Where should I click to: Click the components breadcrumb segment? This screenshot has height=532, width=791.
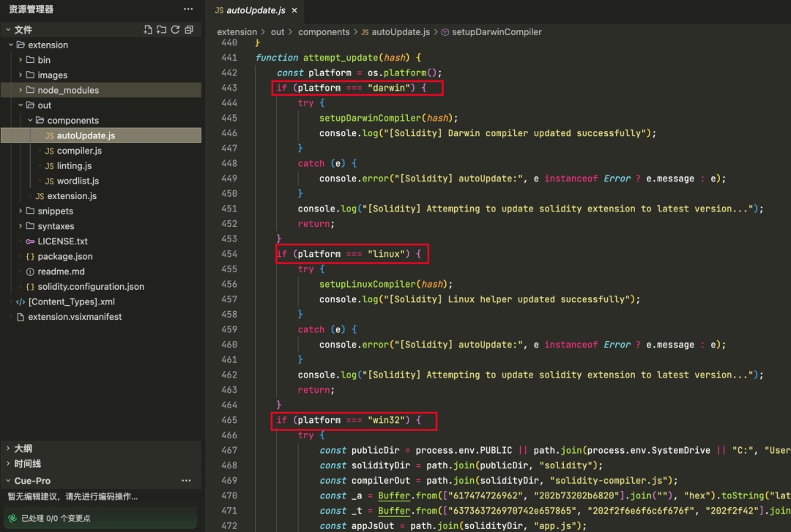[324, 32]
